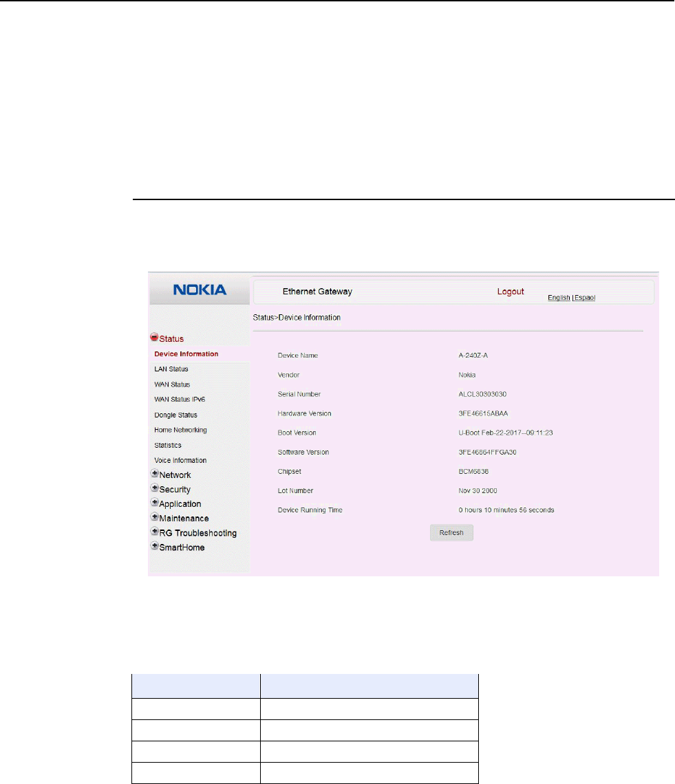Click the Hardware Version label
This screenshot has height=784, width=675.
(304, 413)
